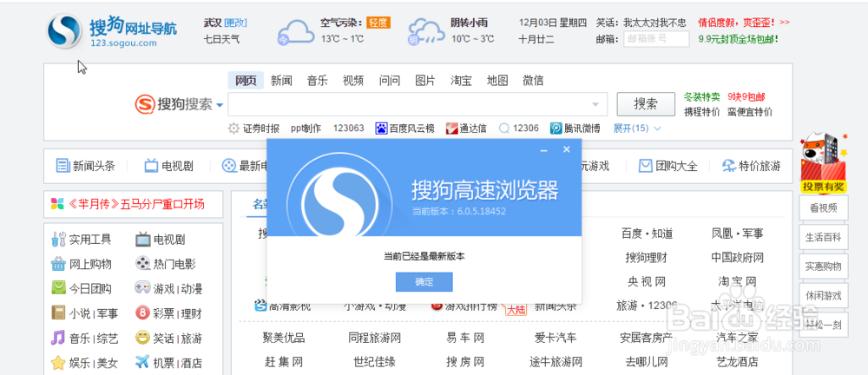
Task: Change the city via 更改 link
Action: [x=235, y=23]
